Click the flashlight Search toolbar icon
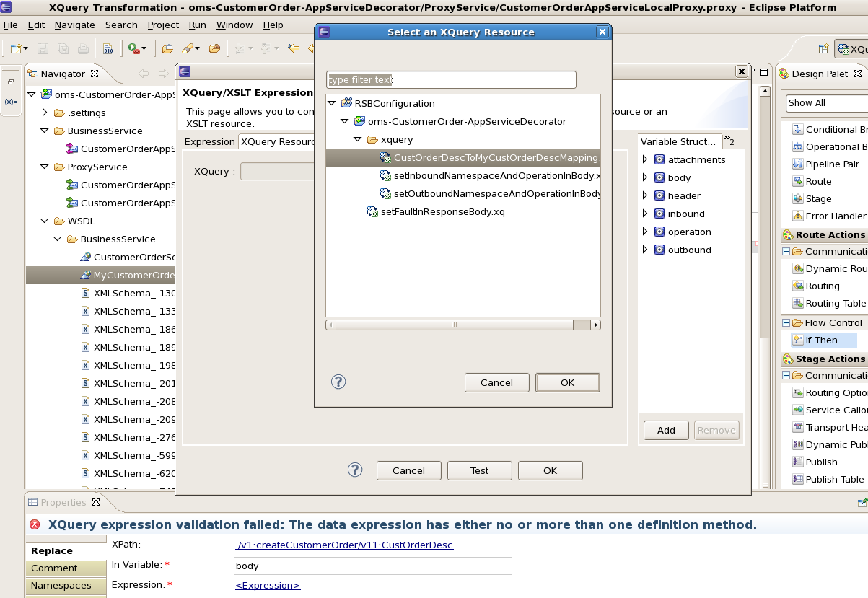The height and width of the screenshot is (598, 868). (x=188, y=48)
